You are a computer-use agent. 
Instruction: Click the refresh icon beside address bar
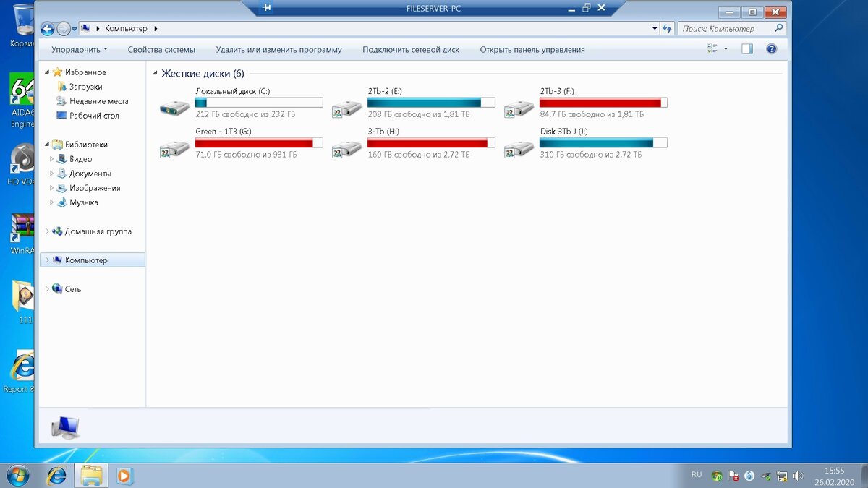pos(667,29)
